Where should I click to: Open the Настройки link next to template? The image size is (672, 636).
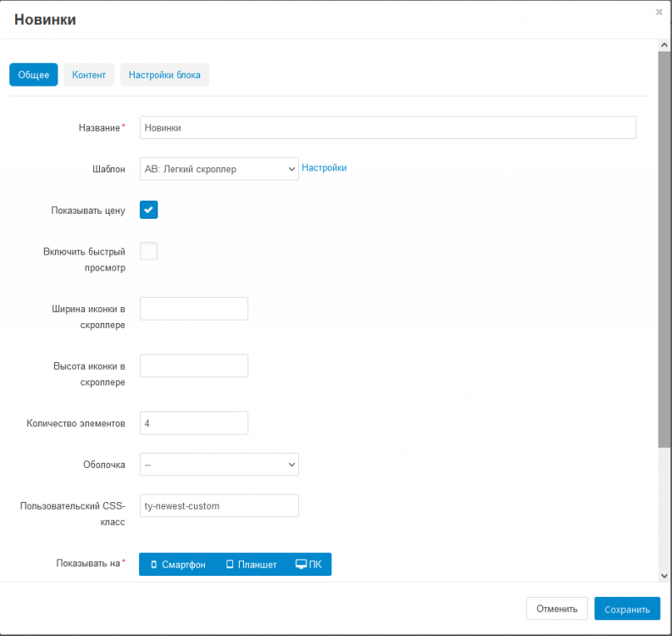pyautogui.click(x=325, y=168)
